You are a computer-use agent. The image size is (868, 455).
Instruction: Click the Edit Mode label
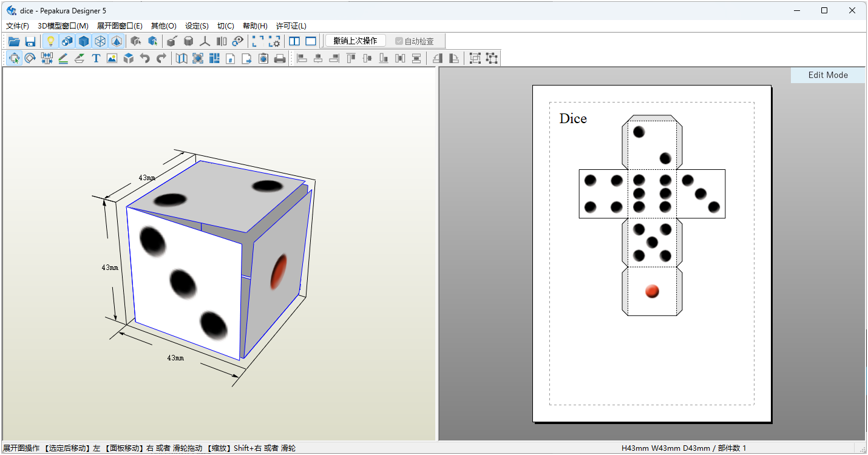point(828,75)
